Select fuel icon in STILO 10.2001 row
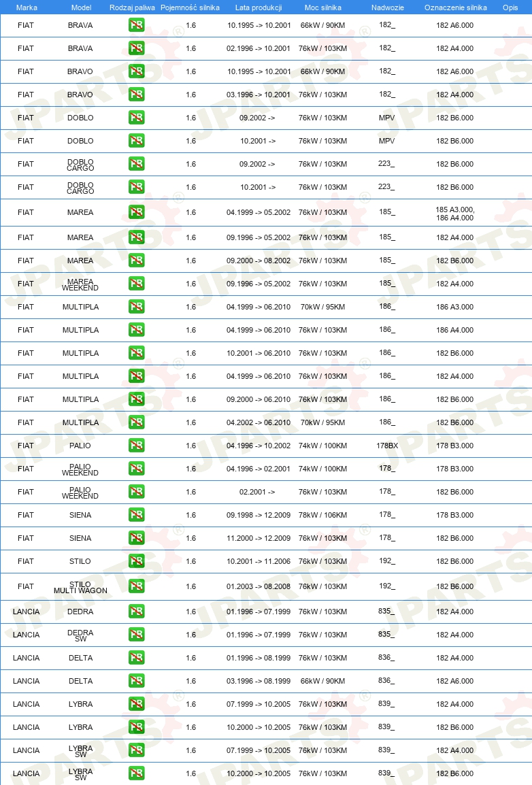This screenshot has height=785, width=532. coord(136,561)
